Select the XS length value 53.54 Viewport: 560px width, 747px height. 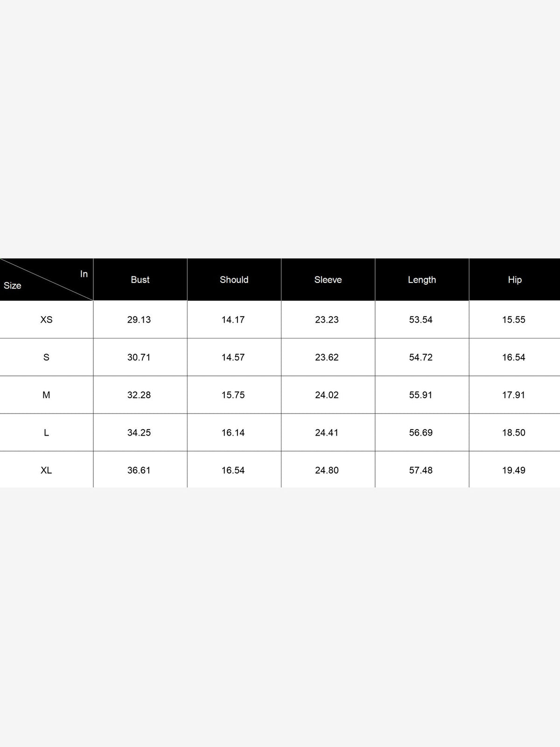[421, 320]
